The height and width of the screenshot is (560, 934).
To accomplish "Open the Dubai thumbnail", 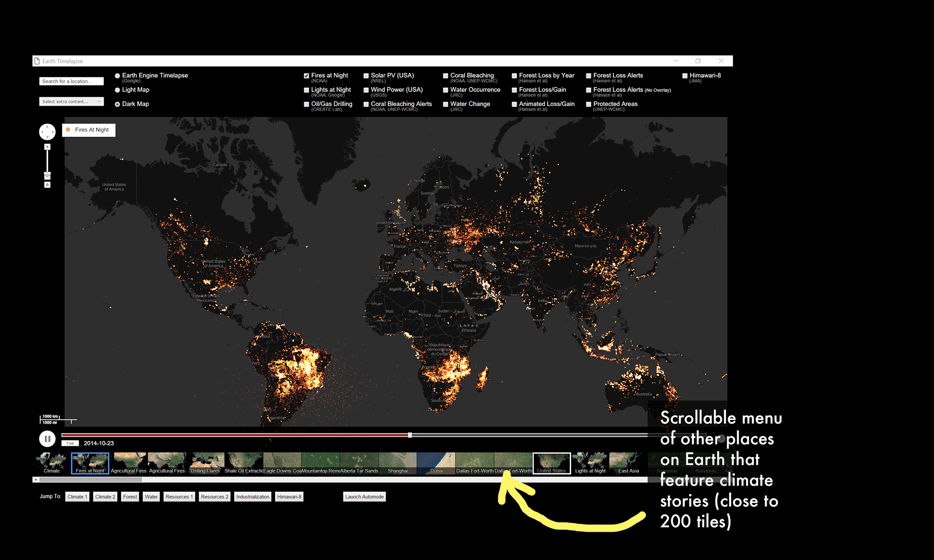I will [436, 463].
